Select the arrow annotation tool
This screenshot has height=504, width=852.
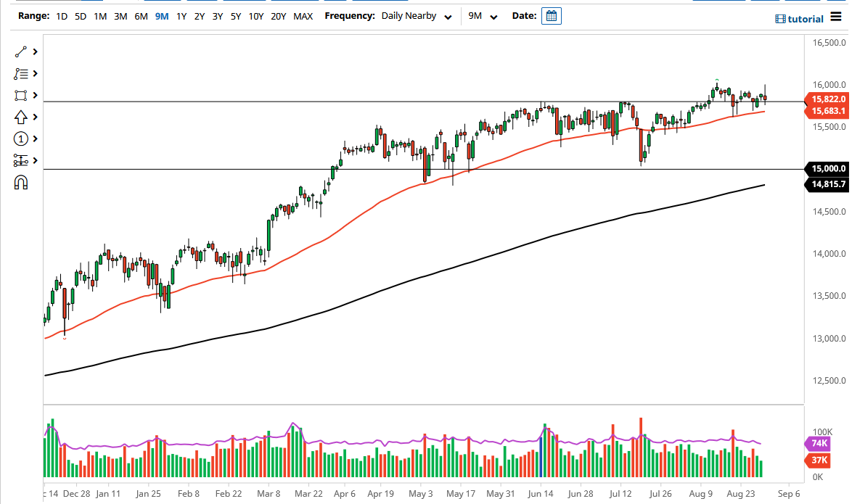point(21,117)
